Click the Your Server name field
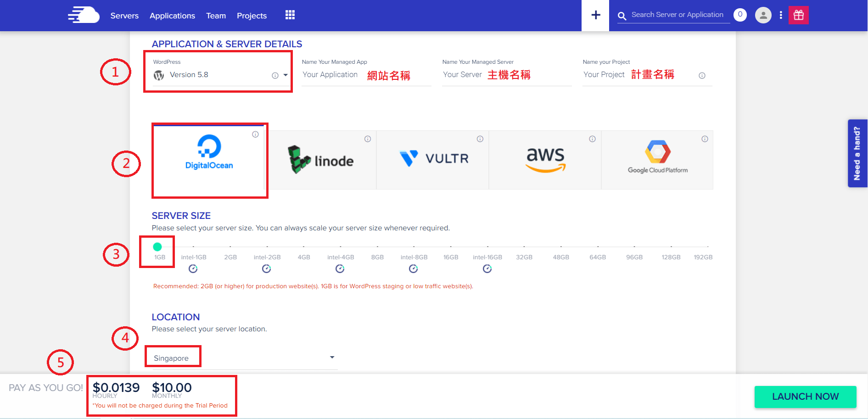The width and height of the screenshot is (868, 419). (507, 75)
